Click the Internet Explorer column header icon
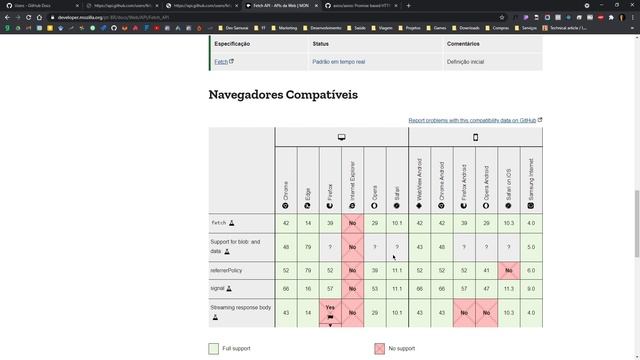 pyautogui.click(x=352, y=206)
